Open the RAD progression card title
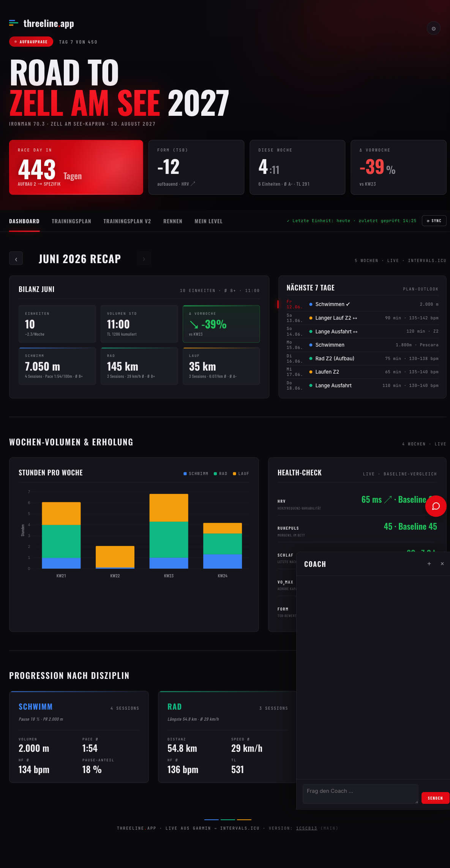 [x=175, y=707]
